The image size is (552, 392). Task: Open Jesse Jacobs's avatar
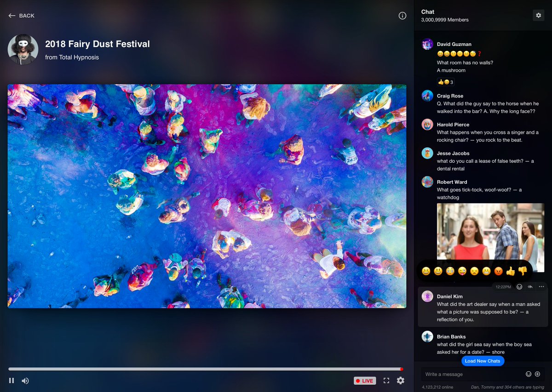pos(427,153)
